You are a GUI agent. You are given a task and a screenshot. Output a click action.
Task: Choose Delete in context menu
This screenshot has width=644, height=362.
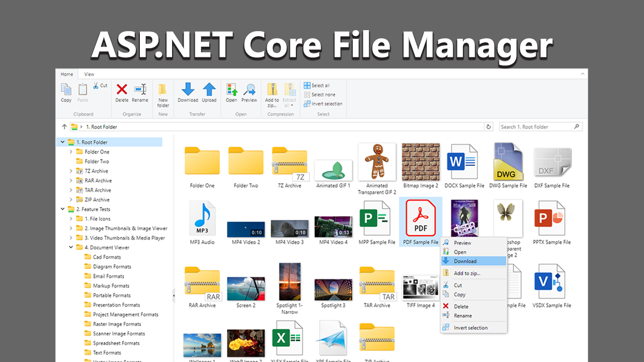coord(473,306)
